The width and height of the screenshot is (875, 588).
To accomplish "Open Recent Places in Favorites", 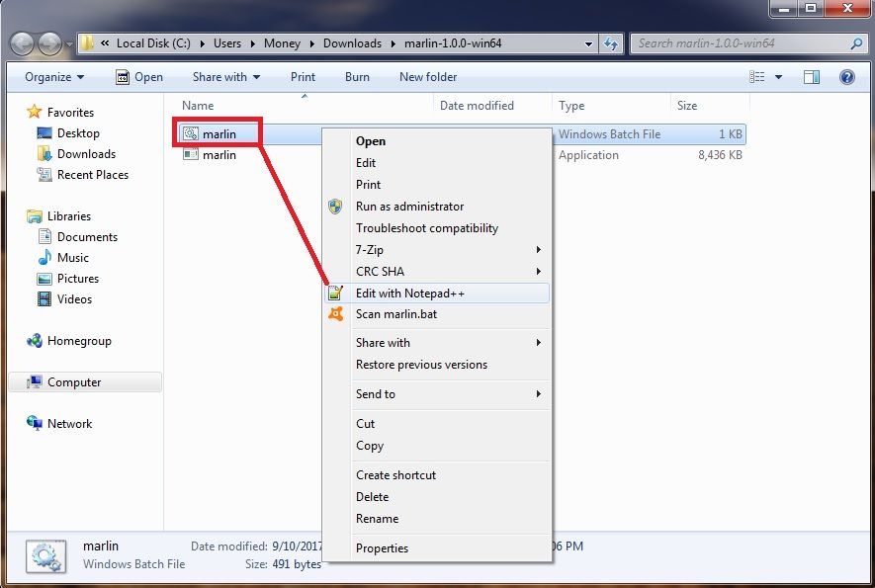I will tap(82, 175).
